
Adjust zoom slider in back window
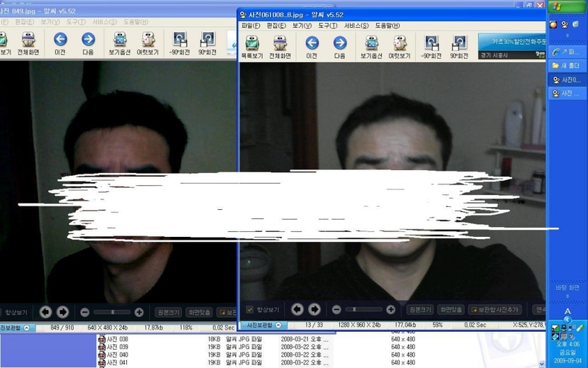[112, 312]
